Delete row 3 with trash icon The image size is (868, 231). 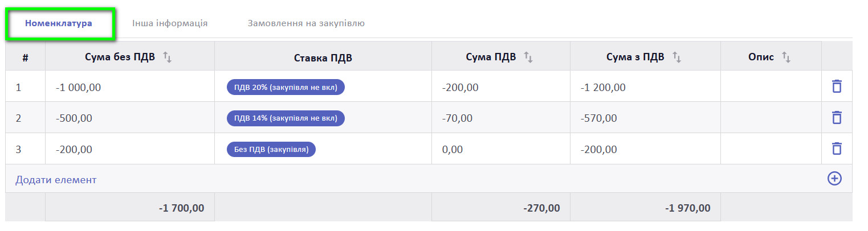(836, 148)
